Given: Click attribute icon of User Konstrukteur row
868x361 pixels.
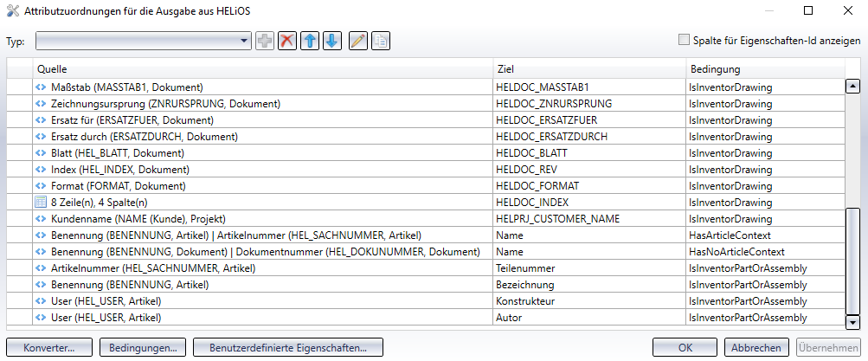Looking at the screenshot, I should pyautogui.click(x=41, y=301).
